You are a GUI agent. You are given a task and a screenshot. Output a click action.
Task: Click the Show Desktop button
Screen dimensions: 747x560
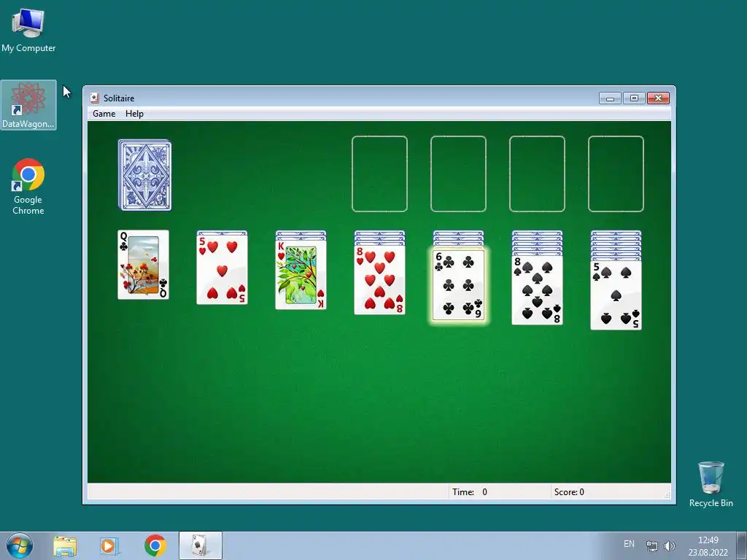[742, 545]
